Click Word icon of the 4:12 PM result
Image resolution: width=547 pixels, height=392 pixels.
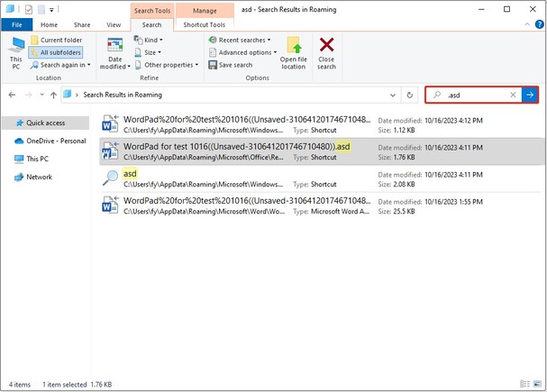coord(110,123)
